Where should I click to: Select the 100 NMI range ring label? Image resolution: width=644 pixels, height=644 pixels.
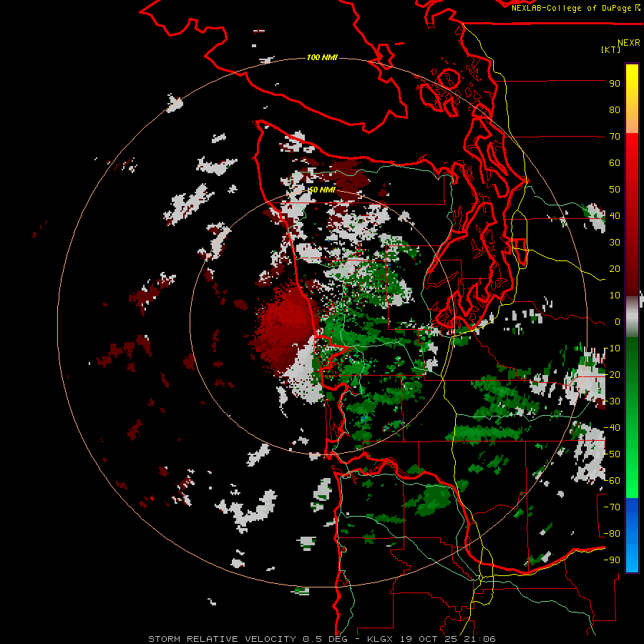pyautogui.click(x=322, y=57)
